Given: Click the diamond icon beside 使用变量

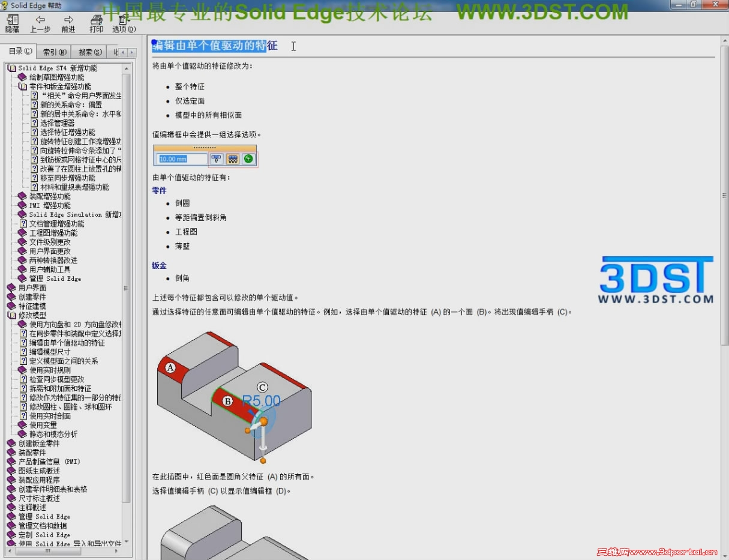Looking at the screenshot, I should (x=21, y=425).
